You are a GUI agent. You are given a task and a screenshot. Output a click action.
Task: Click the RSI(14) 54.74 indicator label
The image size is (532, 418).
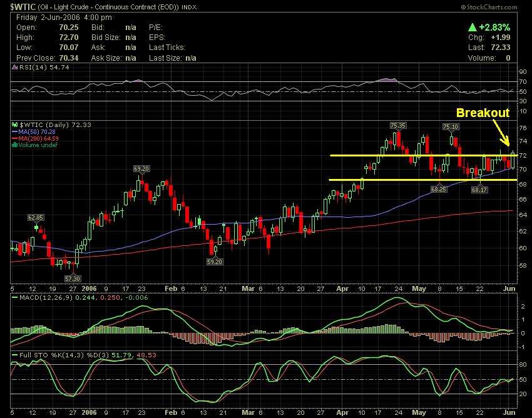click(x=44, y=67)
